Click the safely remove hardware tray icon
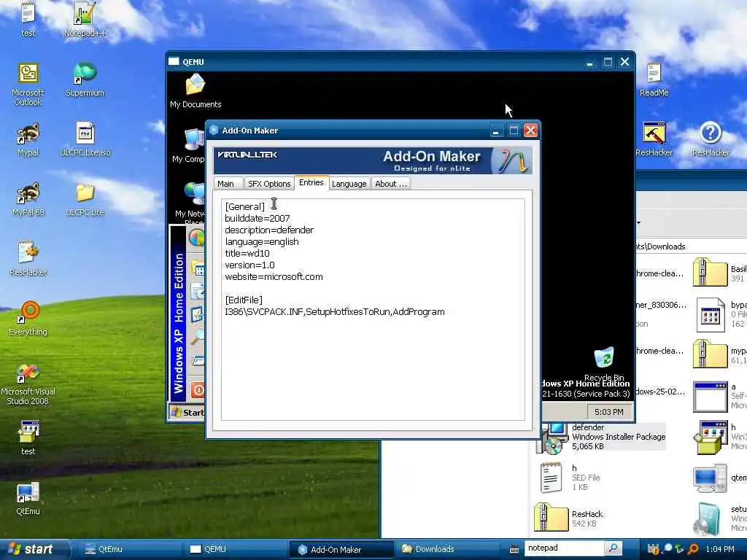 [679, 550]
